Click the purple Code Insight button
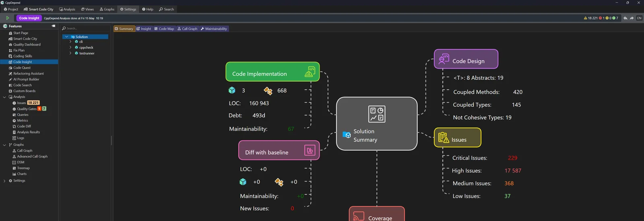The width and height of the screenshot is (644, 221). [x=29, y=18]
